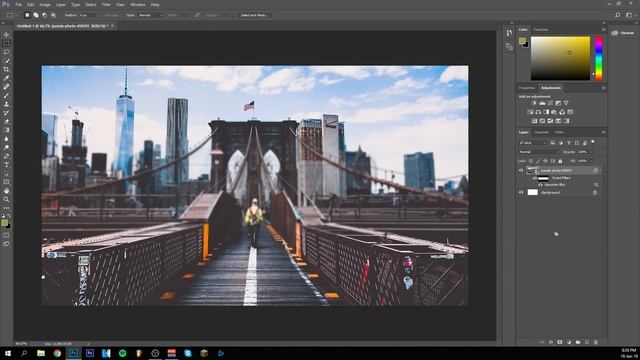Switch to the Swatches tab
Image resolution: width=640 pixels, height=360 pixels.
(x=541, y=29)
